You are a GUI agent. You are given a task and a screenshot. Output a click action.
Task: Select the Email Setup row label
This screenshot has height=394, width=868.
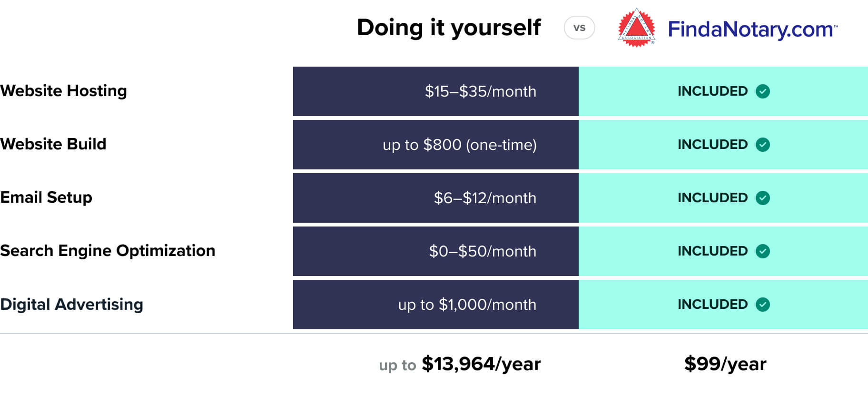click(x=46, y=197)
